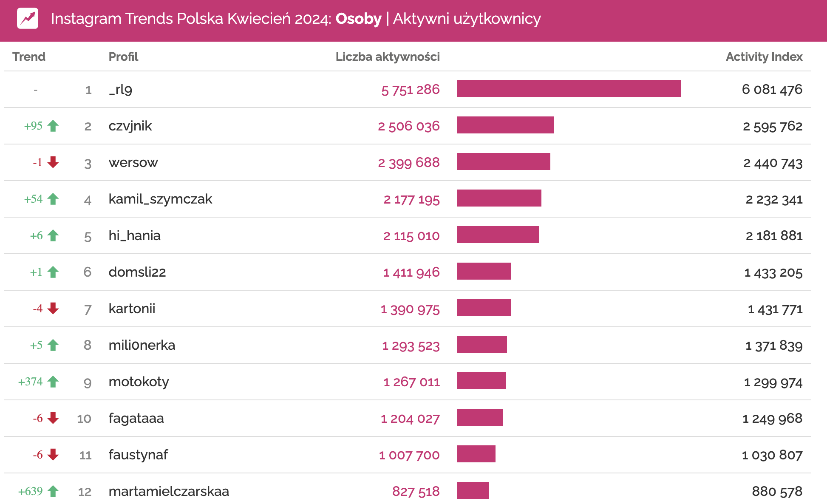This screenshot has width=827, height=504.
Task: Select the milionerka profile name
Action: pyautogui.click(x=142, y=345)
